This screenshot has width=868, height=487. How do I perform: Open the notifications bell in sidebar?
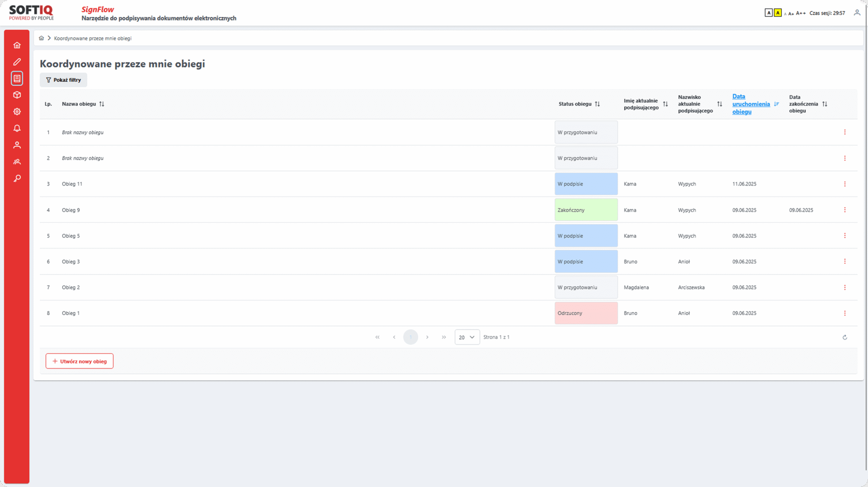[17, 128]
